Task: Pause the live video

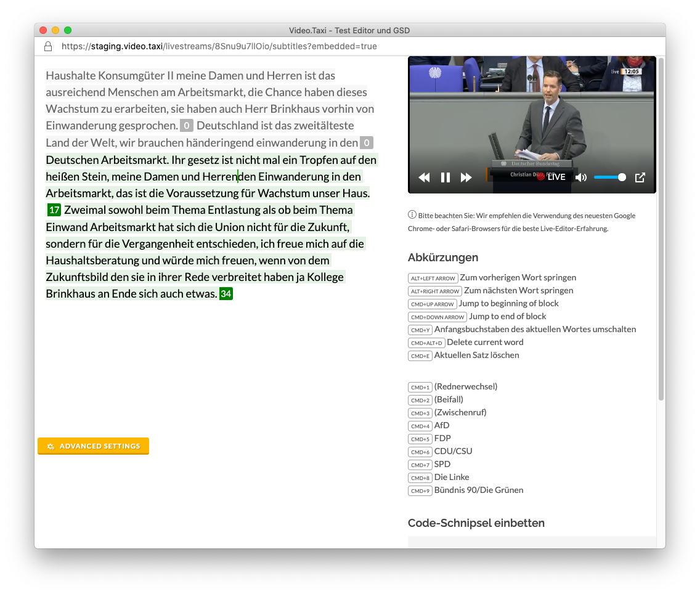Action: [x=445, y=177]
